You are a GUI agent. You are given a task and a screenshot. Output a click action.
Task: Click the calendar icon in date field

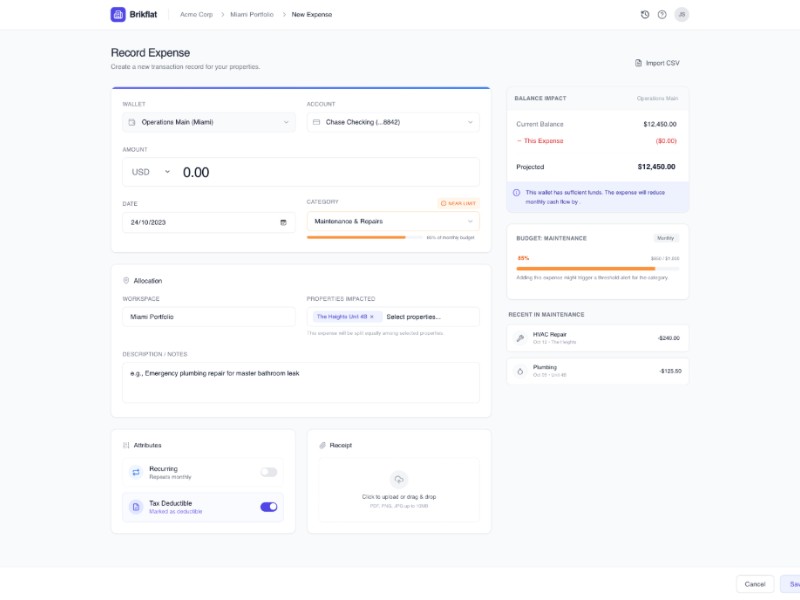pyautogui.click(x=283, y=222)
